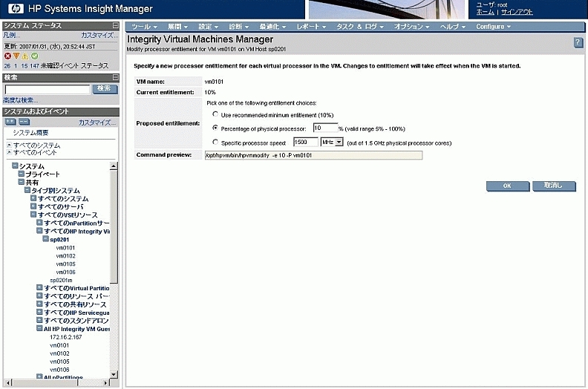Click the HP logo icon

click(x=16, y=8)
